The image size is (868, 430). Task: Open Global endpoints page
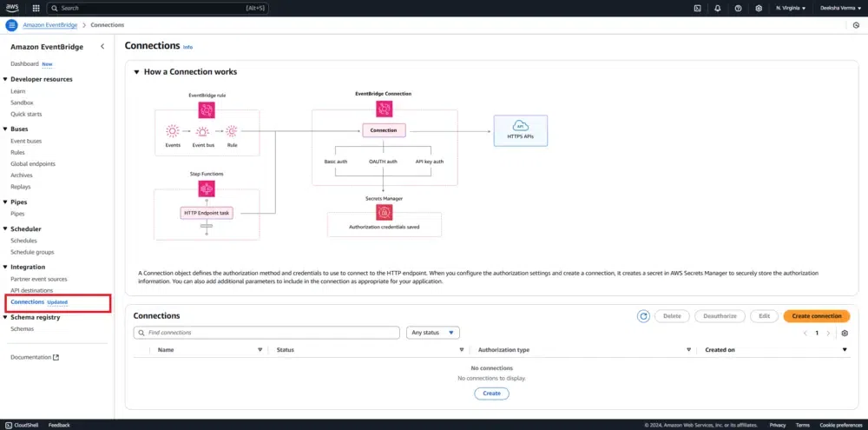[x=33, y=164]
